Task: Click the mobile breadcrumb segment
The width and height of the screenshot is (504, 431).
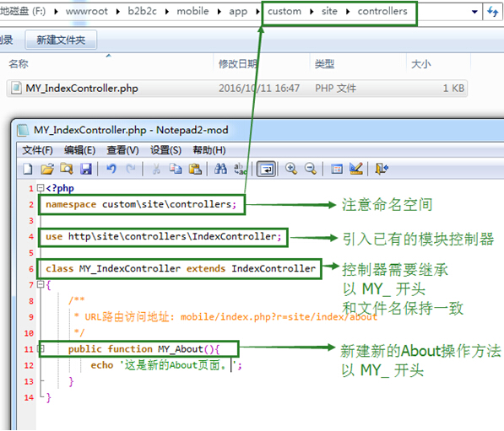Action: (192, 12)
